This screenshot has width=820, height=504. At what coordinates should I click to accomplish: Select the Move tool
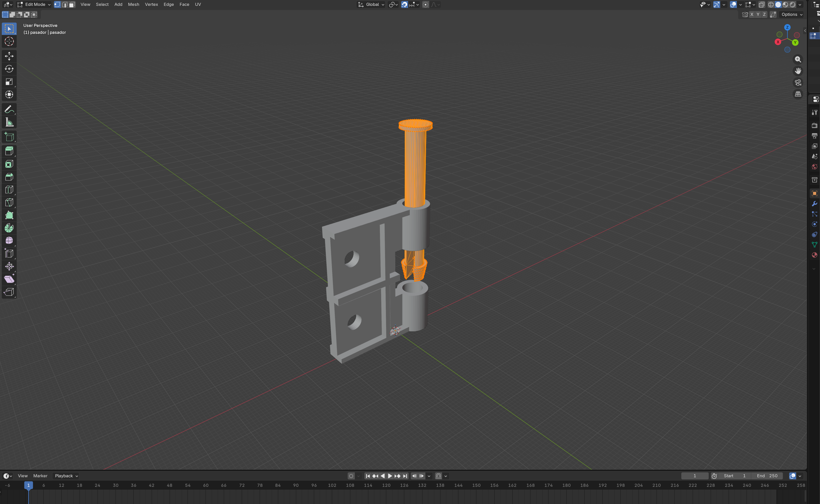point(9,56)
